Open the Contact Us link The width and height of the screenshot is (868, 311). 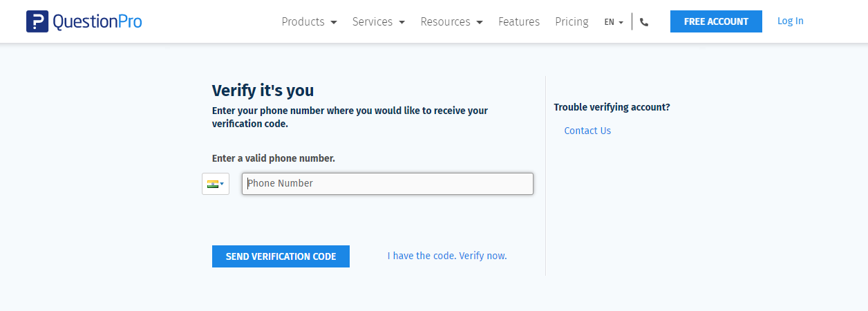coord(587,131)
